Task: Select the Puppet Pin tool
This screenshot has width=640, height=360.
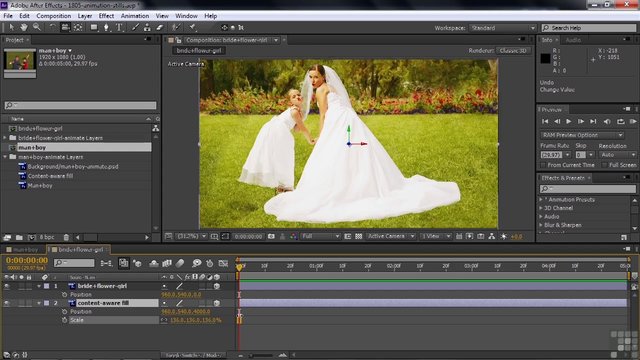Action: pyautogui.click(x=192, y=27)
